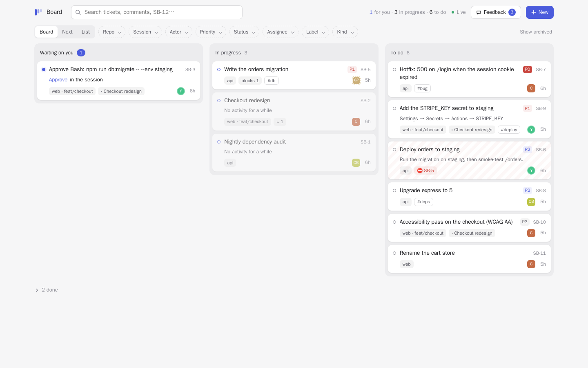Toggle Show archived tickets
This screenshot has width=588, height=368.
pyautogui.click(x=536, y=32)
